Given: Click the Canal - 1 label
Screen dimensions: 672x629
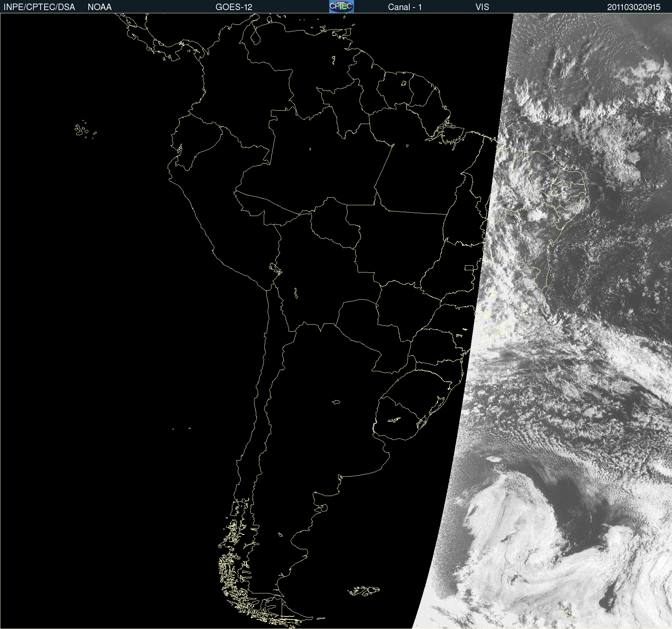Looking at the screenshot, I should click(405, 7).
